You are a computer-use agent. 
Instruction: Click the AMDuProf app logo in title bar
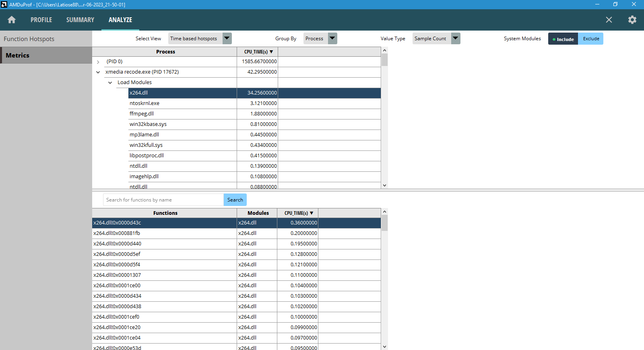[4, 4]
